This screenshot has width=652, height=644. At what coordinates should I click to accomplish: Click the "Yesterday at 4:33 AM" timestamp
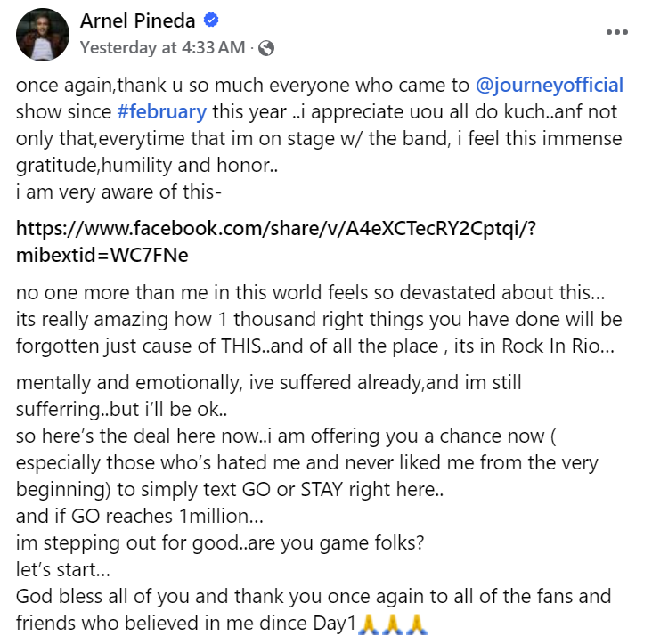162,48
